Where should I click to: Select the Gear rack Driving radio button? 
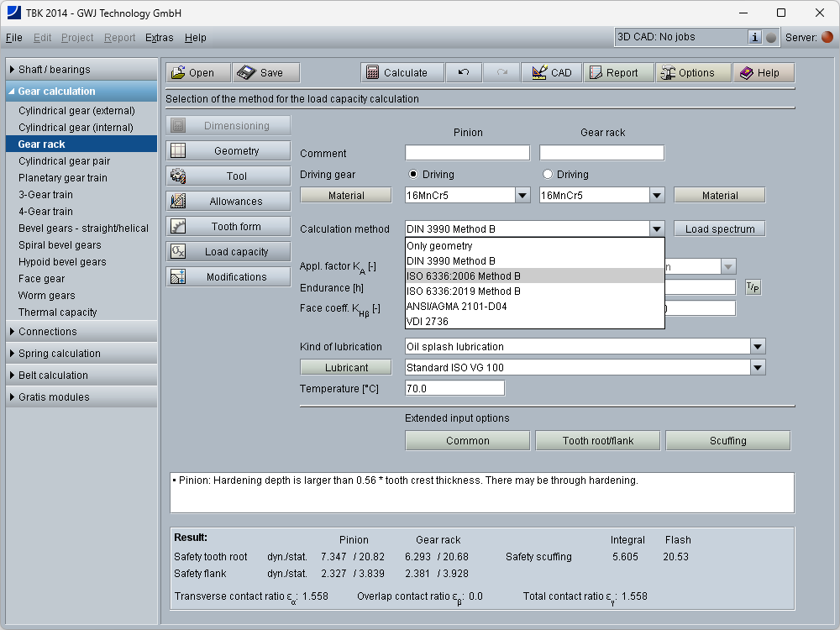click(x=548, y=175)
